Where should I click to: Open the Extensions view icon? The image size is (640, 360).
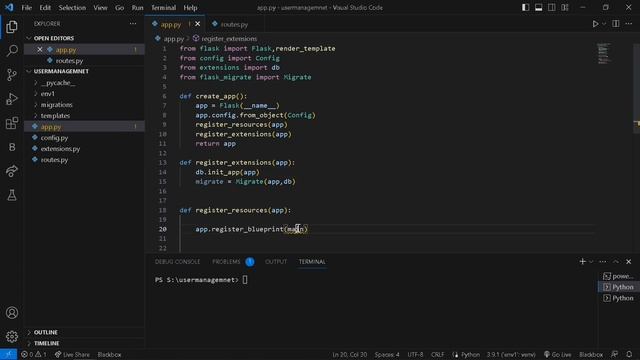coord(12,123)
